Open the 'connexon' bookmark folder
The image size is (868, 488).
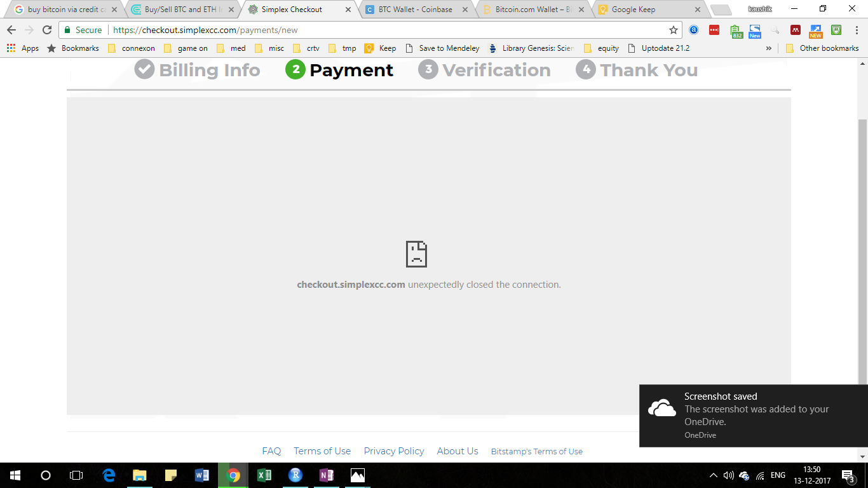132,48
